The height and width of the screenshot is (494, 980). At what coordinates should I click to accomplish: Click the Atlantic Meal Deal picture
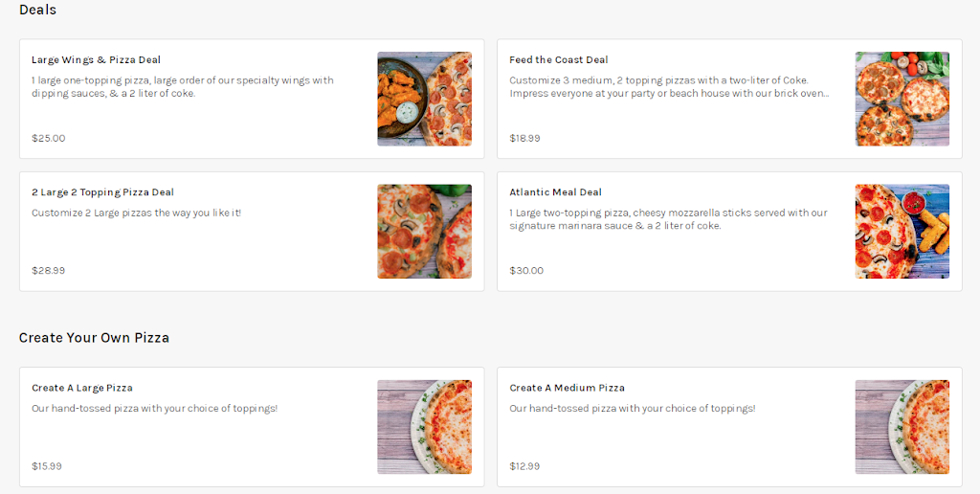[x=902, y=232]
